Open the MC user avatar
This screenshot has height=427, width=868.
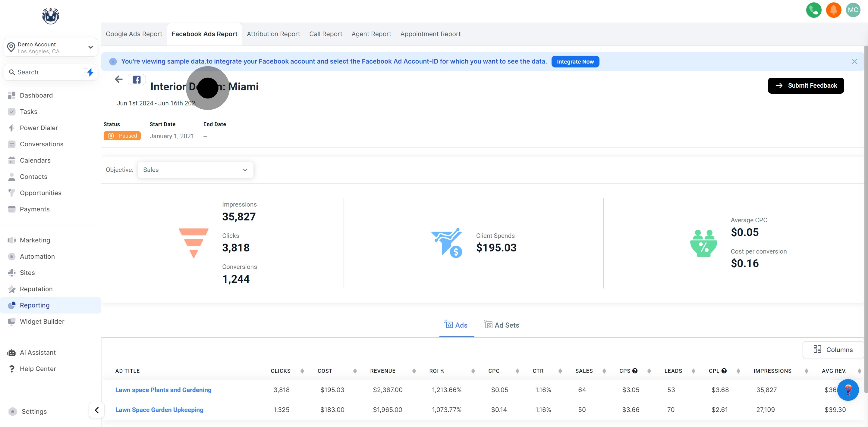(853, 10)
